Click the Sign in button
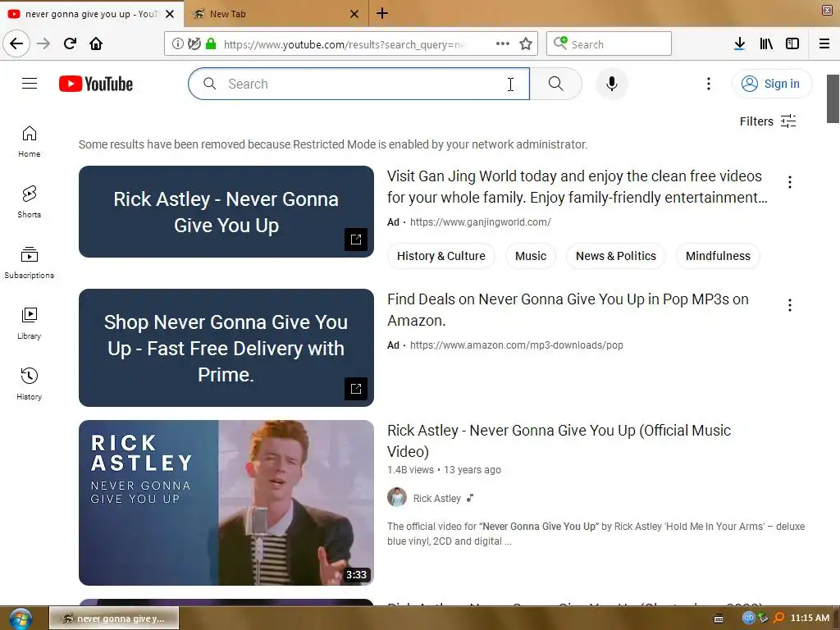This screenshot has height=630, width=840. click(771, 84)
